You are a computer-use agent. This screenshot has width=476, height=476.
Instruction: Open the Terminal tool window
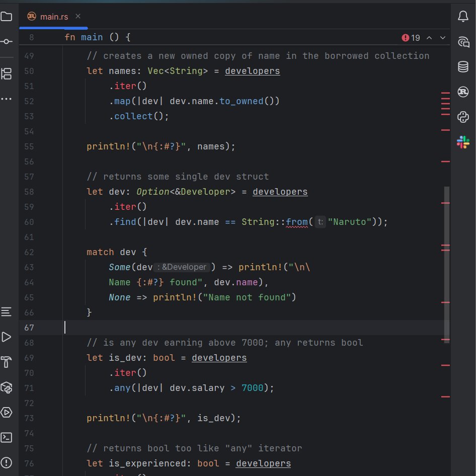[x=7, y=438]
